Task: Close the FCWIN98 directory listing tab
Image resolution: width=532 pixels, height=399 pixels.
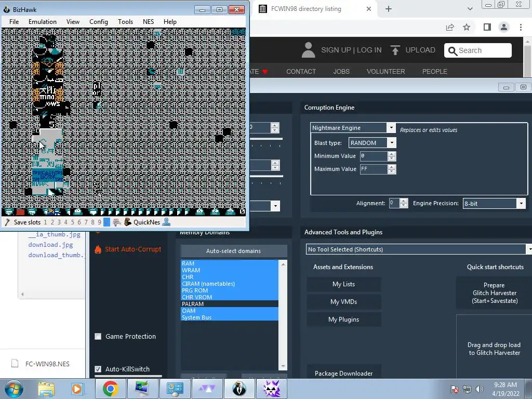Action: click(369, 9)
